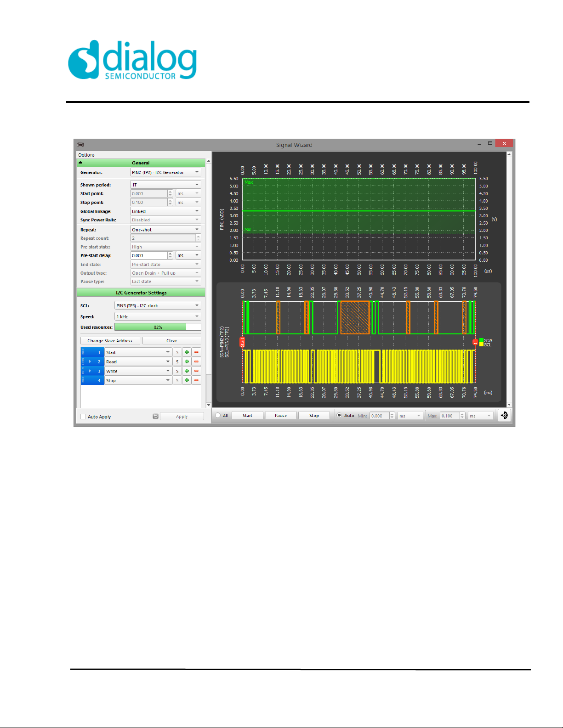Open the Options menu
563x728 pixels.
(86, 155)
